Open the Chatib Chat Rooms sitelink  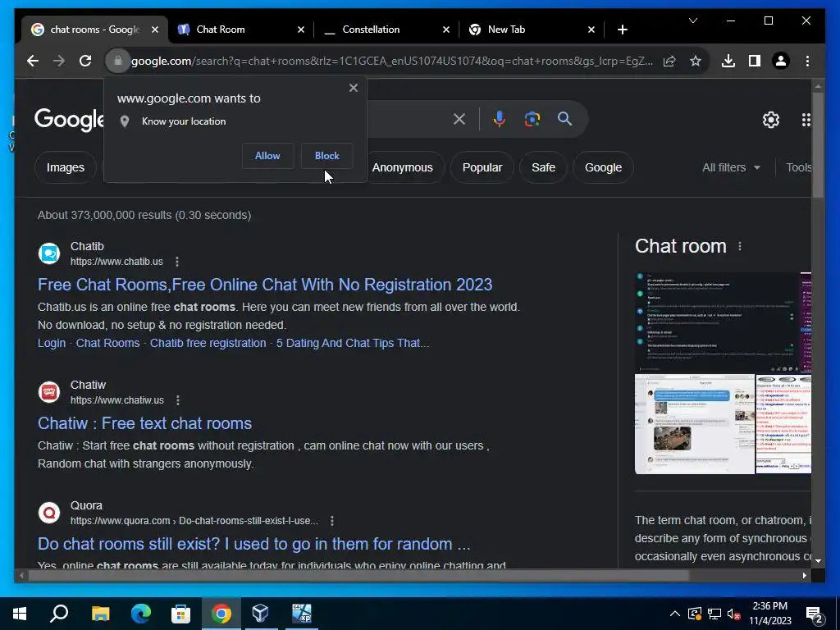(x=107, y=343)
